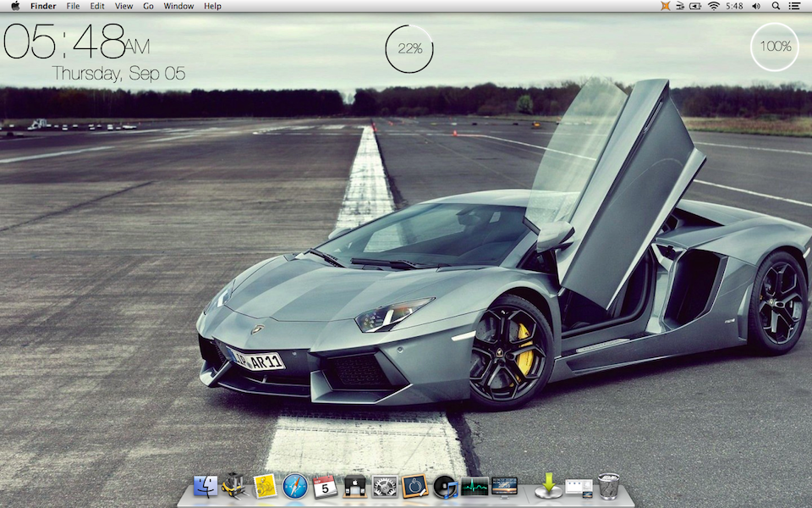Image resolution: width=812 pixels, height=508 pixels.
Task: Open the Downloads stack with green arrow
Action: [549, 486]
